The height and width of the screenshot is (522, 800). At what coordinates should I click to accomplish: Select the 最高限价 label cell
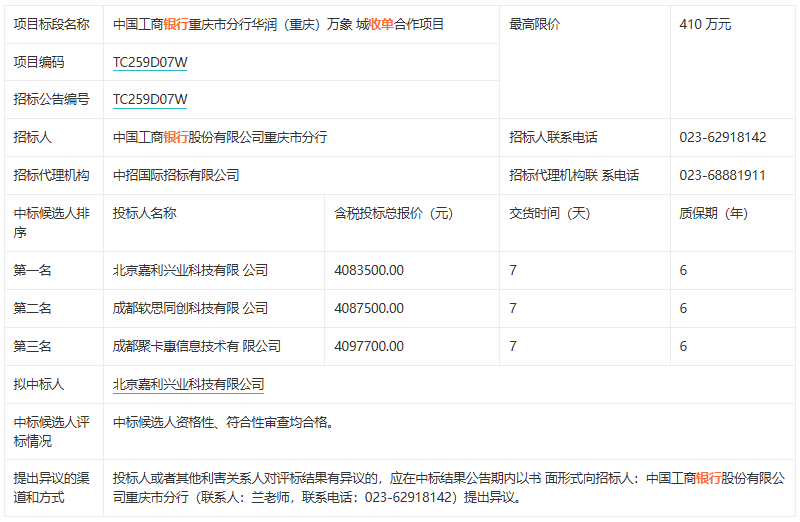(534, 24)
